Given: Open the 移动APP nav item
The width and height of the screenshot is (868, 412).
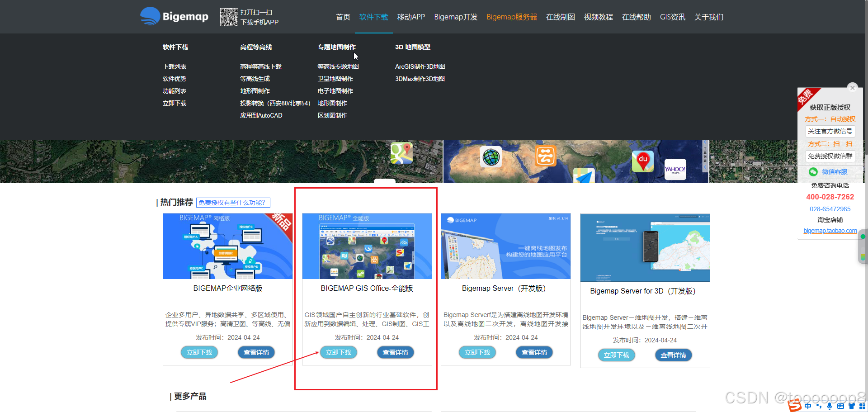Looking at the screenshot, I should click(x=411, y=17).
